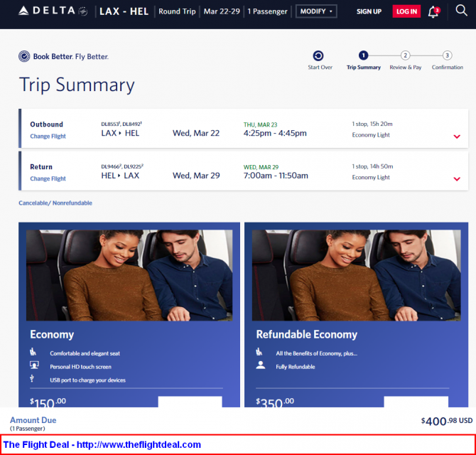Viewport: 476px width, 455px height.
Task: Expand the Outbound flight details chevron
Action: click(x=457, y=136)
